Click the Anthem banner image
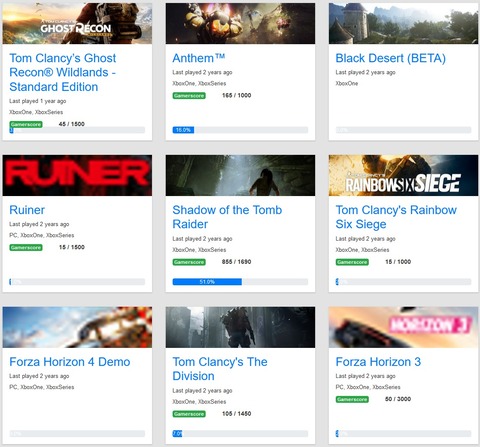Screen dimensions: 480x447 [240, 23]
